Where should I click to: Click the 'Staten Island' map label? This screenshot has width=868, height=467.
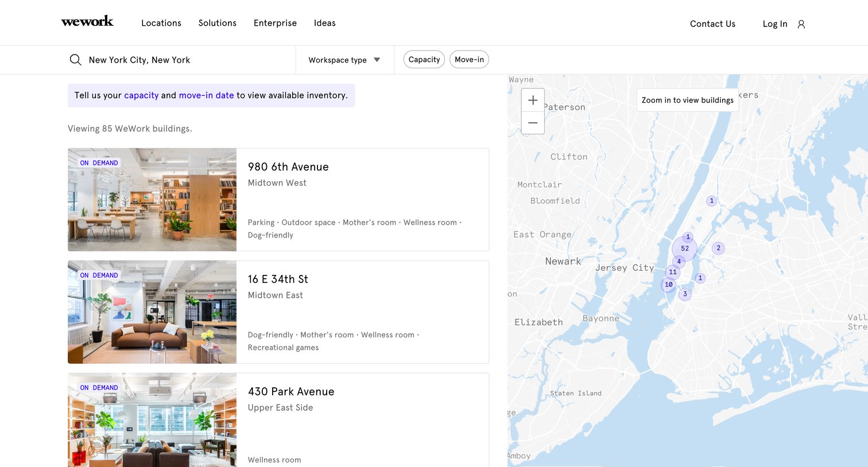tap(576, 394)
